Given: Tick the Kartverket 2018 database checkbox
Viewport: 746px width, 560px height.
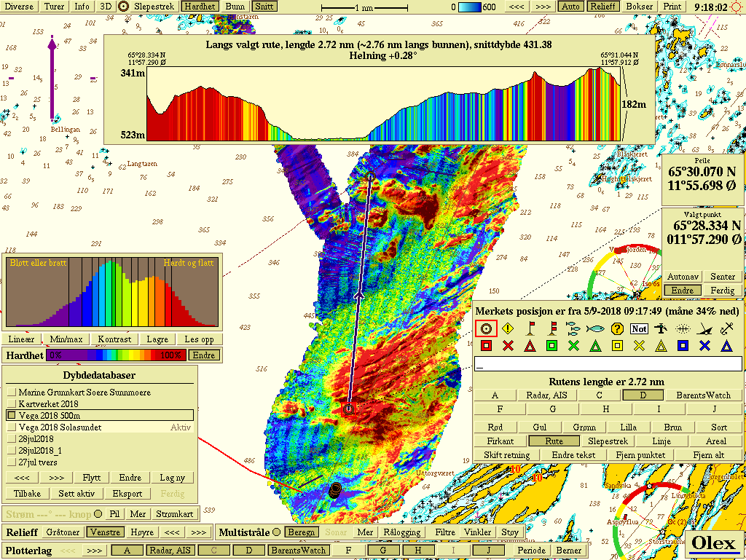Looking at the screenshot, I should 12,403.
